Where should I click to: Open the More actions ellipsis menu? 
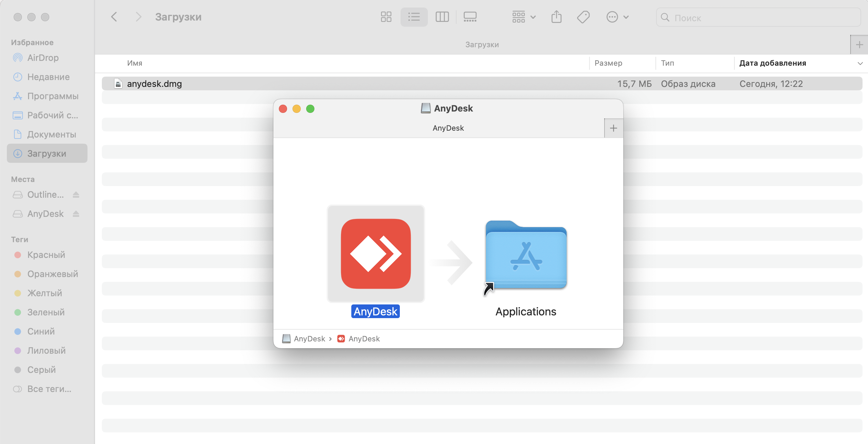pyautogui.click(x=618, y=17)
